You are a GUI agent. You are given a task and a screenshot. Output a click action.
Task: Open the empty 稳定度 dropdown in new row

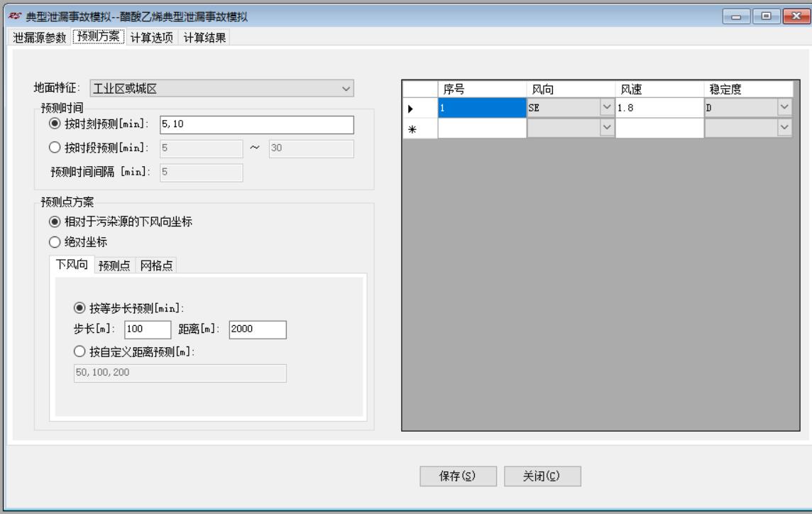pyautogui.click(x=784, y=128)
